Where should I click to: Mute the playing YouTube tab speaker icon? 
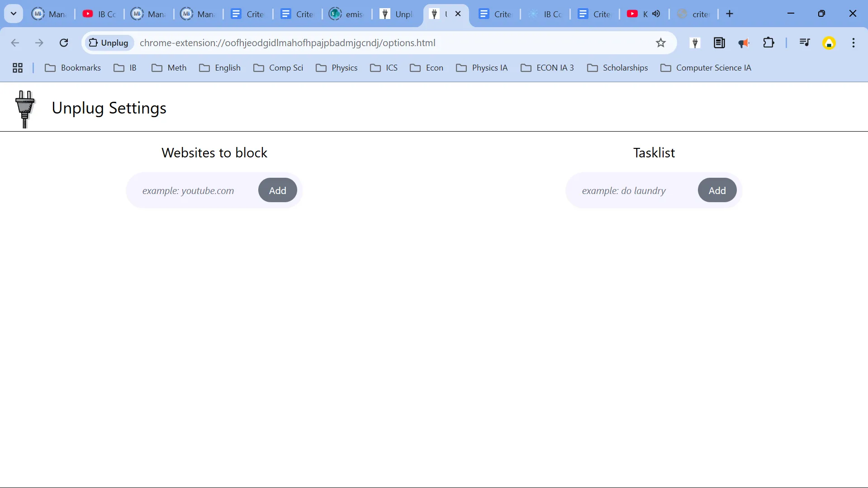pyautogui.click(x=656, y=14)
